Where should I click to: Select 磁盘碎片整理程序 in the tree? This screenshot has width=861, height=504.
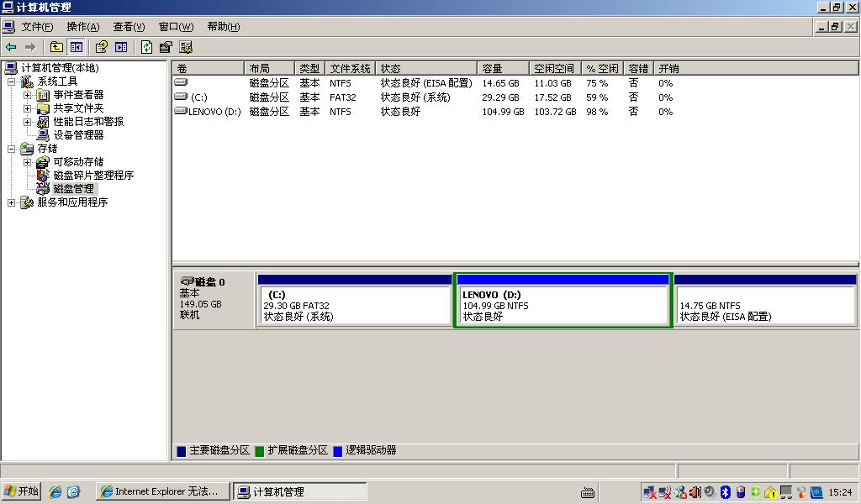93,176
